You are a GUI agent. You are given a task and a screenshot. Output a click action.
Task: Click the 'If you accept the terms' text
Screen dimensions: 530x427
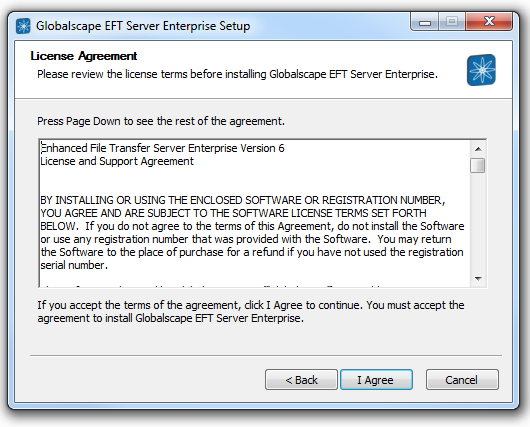coord(251,311)
